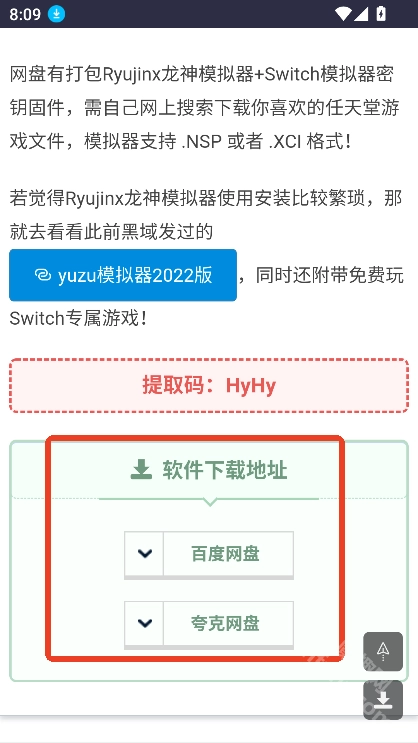Open the 夸克网盘 download link
The width and height of the screenshot is (418, 743).
228,623
